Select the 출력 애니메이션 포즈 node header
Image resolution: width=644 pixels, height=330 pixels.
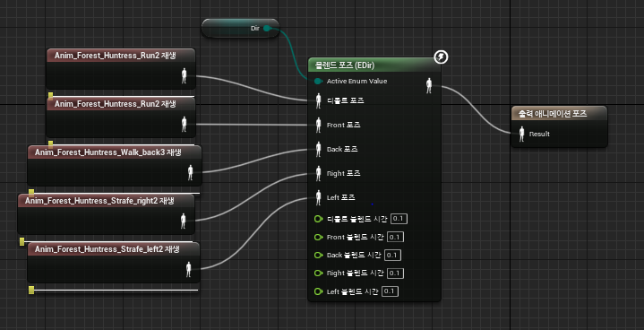coord(559,114)
